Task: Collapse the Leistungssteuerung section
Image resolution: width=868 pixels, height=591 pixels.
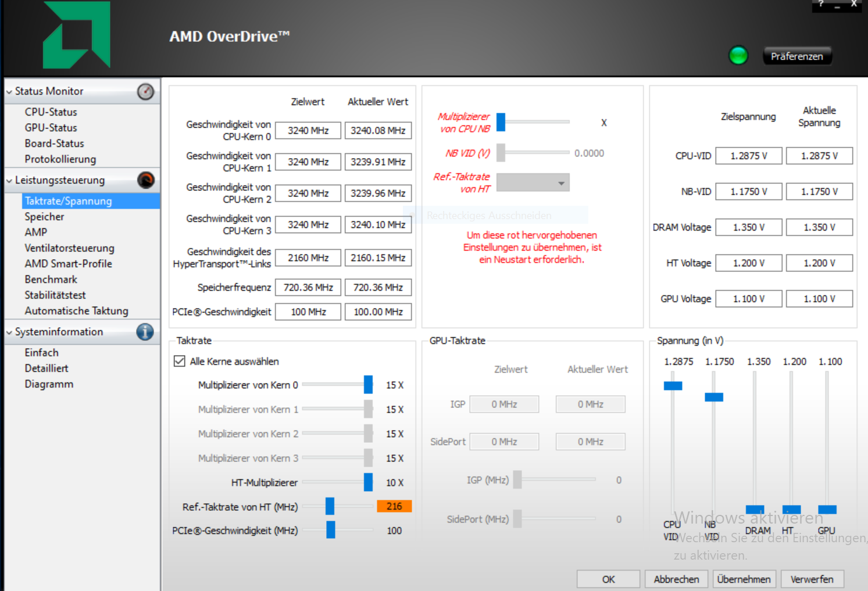Action: (9, 181)
